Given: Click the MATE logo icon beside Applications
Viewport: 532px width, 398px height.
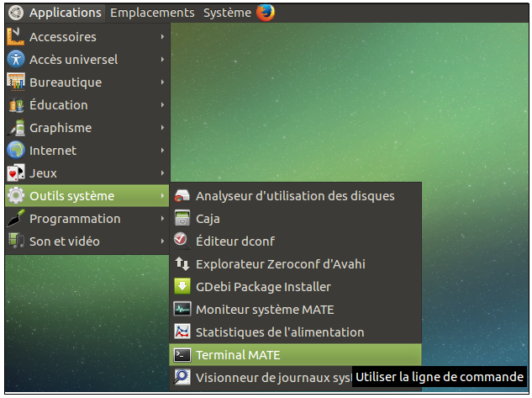Looking at the screenshot, I should 16,13.
